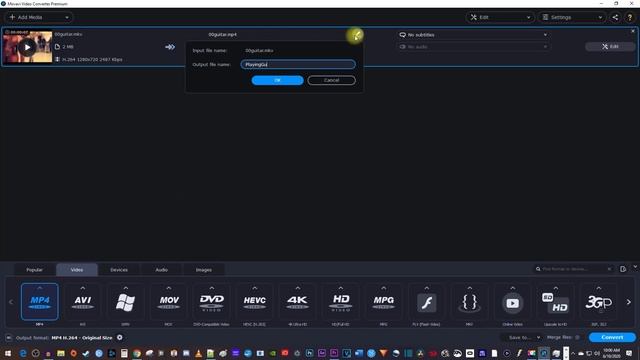The image size is (640, 360).
Task: Start conversion with the Convert button
Action: [612, 337]
